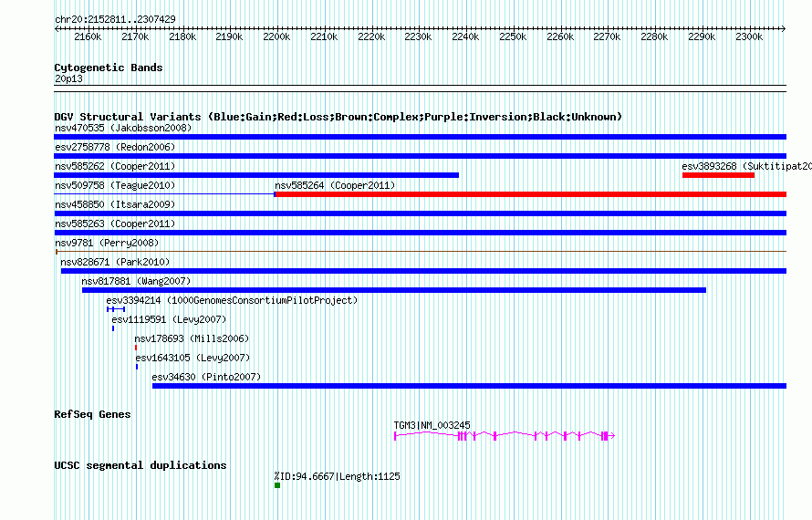Open the nsv817881 (Wang2007) variant bar

click(x=394, y=290)
